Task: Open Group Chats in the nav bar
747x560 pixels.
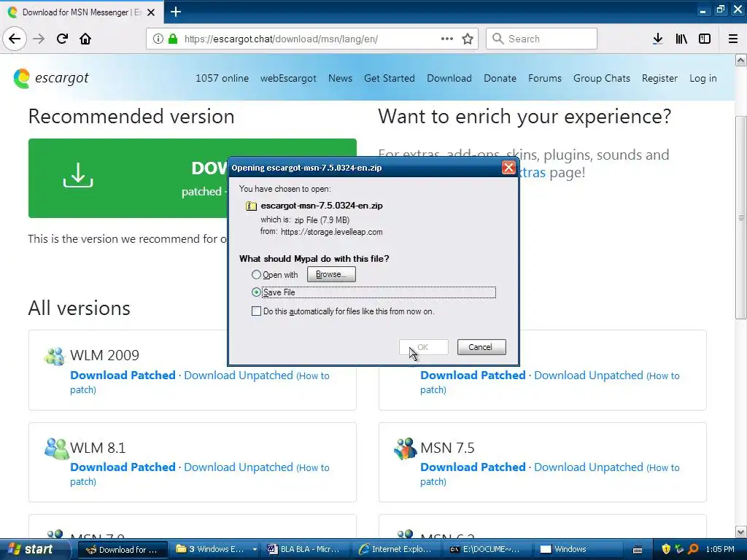Action: point(602,78)
